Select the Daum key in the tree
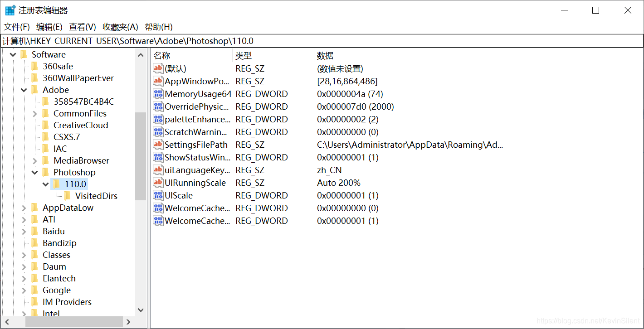Screen dimensions: 644x329 [54, 266]
